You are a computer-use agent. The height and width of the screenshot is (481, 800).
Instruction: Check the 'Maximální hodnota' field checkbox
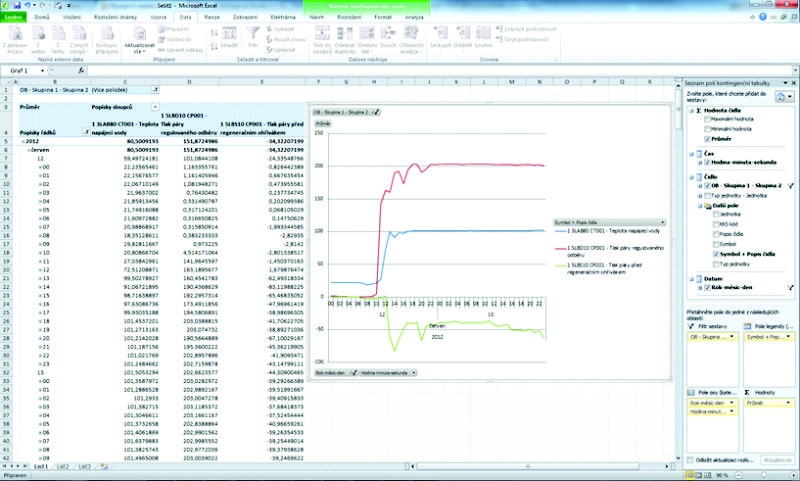(707, 119)
